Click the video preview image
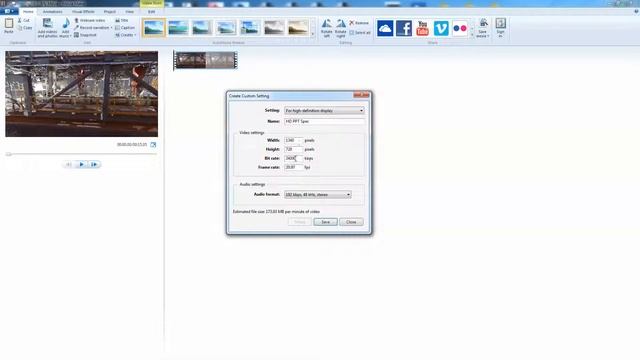The width and height of the screenshot is (640, 360). click(82, 94)
